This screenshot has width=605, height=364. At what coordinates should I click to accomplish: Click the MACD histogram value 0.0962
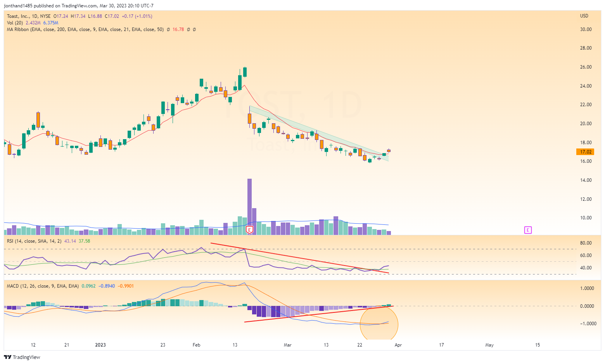point(88,286)
